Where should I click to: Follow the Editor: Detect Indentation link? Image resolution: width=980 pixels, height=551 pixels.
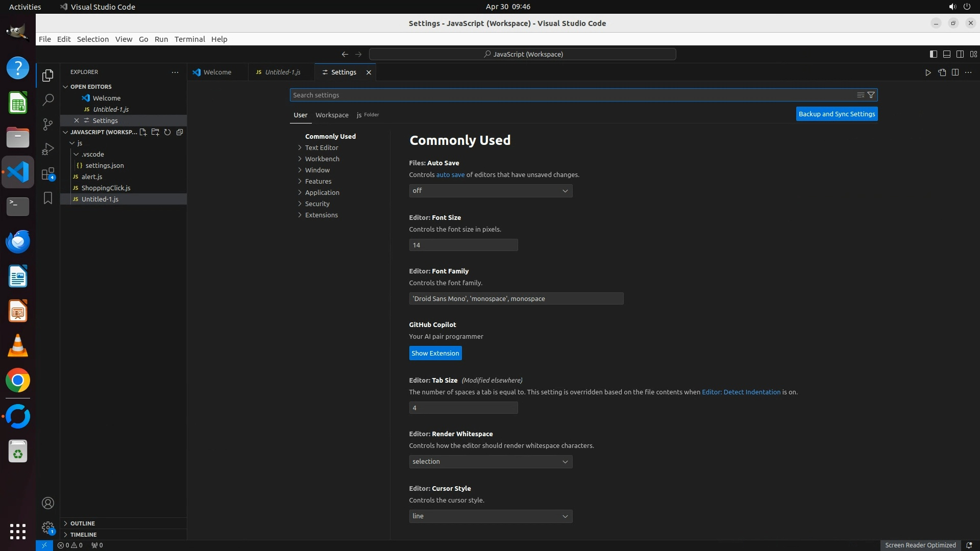point(741,392)
